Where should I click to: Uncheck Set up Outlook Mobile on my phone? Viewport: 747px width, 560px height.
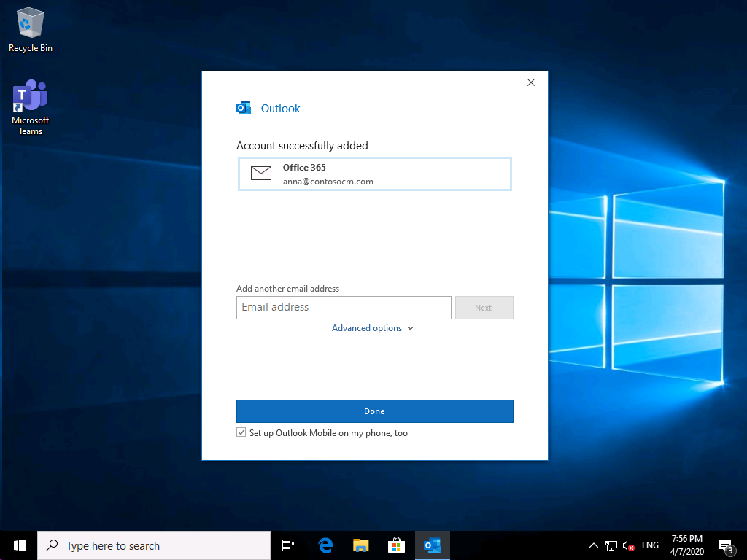tap(241, 433)
